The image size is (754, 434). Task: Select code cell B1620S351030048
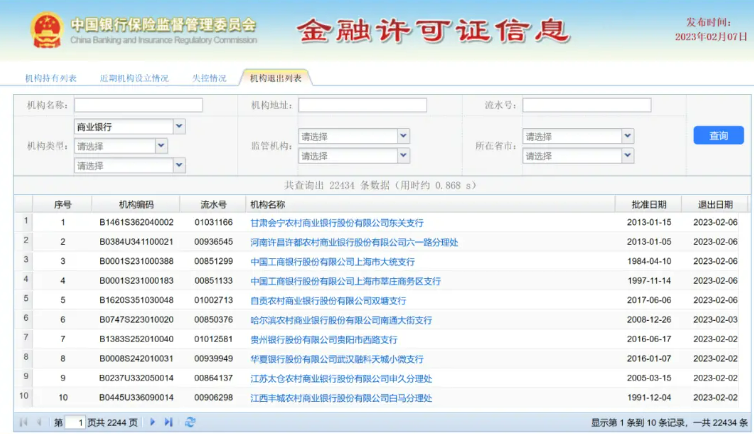coord(137,300)
